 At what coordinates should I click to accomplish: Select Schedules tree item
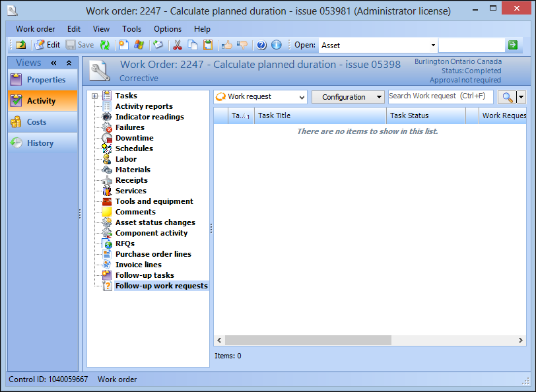pos(134,148)
